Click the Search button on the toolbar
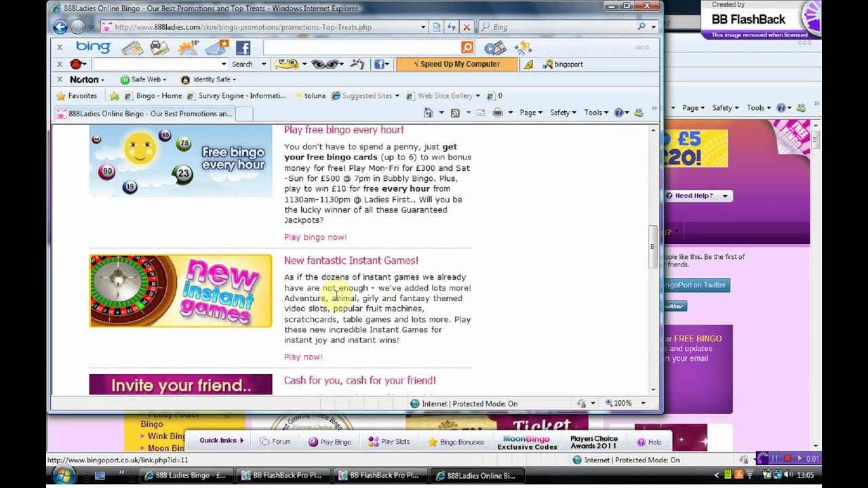 point(242,64)
